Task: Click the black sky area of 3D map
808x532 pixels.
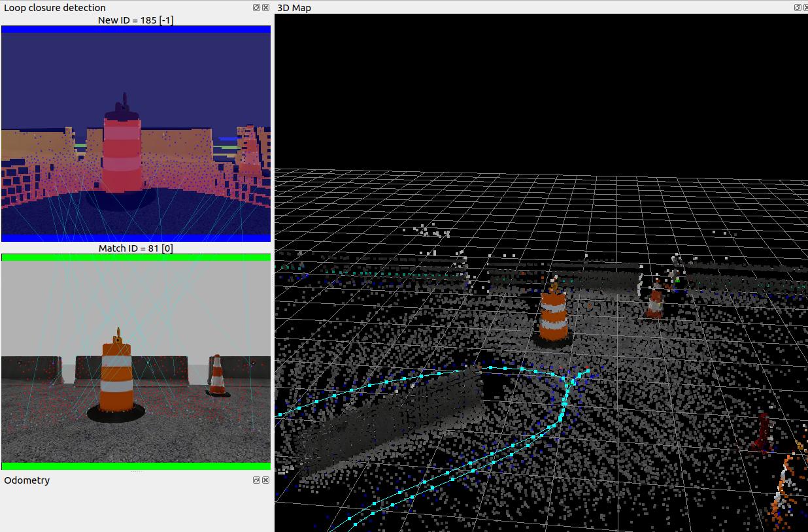Action: (541, 85)
